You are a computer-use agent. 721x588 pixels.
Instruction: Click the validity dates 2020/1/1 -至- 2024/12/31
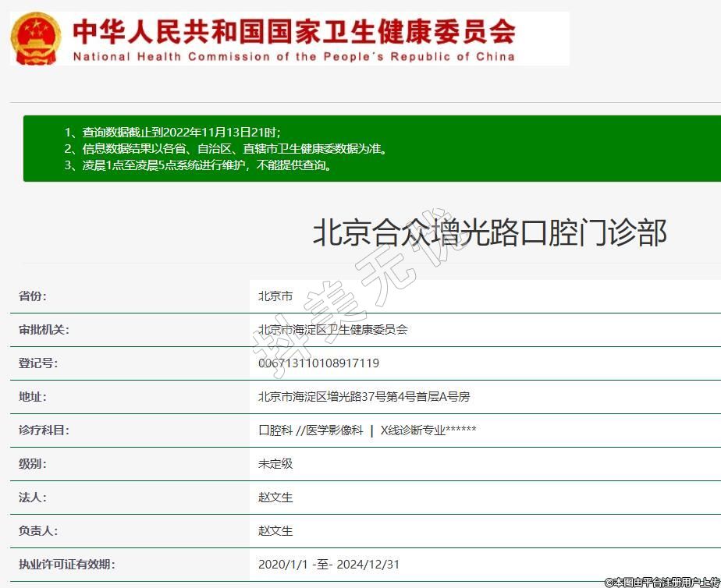pyautogui.click(x=329, y=565)
